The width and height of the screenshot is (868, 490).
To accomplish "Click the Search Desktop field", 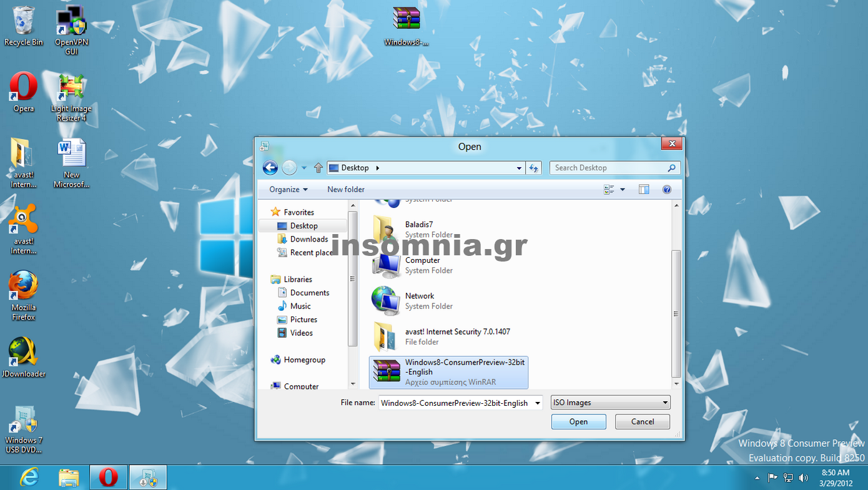I will click(x=614, y=168).
